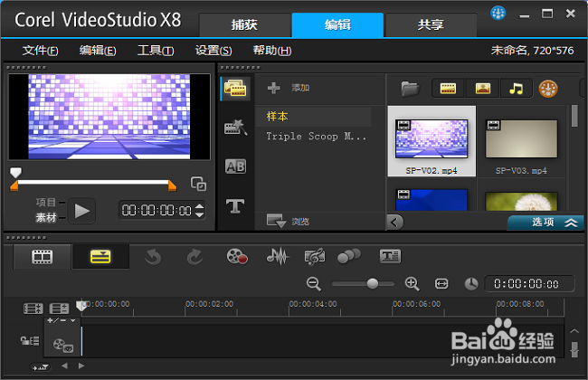Switch to Timeline view
588x380 pixels.
click(x=100, y=257)
